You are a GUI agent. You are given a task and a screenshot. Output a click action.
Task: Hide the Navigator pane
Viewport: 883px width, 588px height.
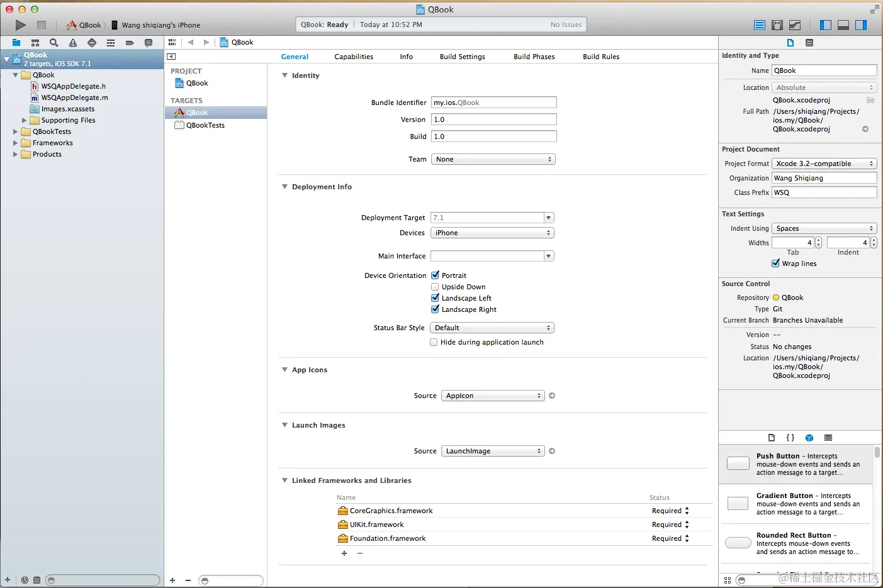tap(826, 25)
